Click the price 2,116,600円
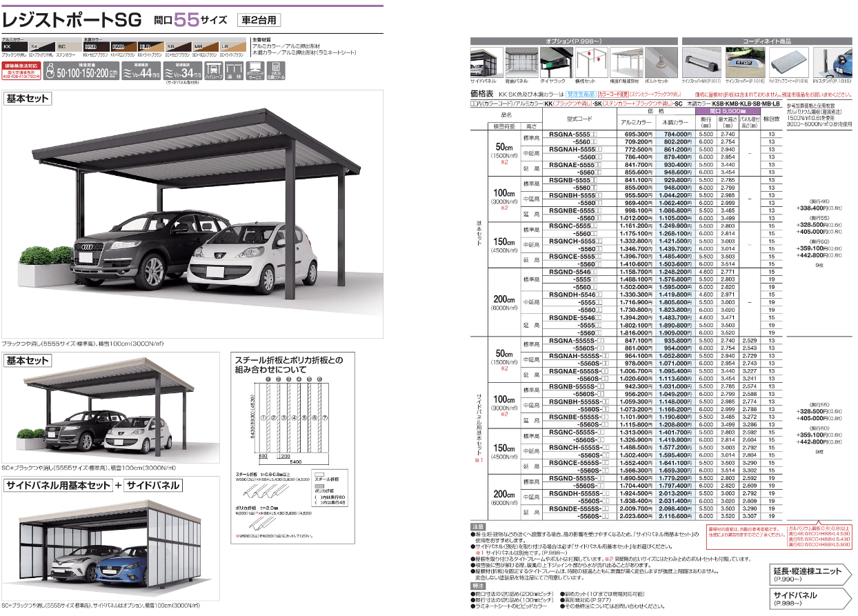Image resolution: width=858 pixels, height=616 pixels. pos(675,516)
